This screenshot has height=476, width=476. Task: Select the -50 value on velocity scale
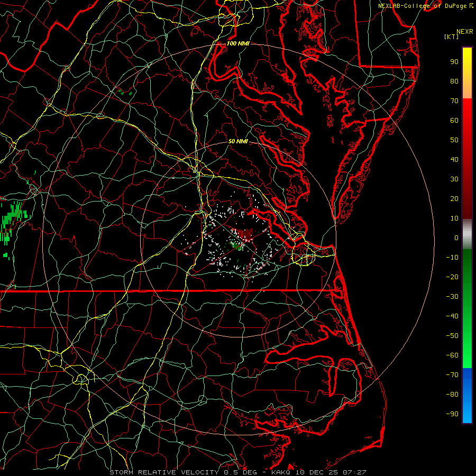pos(452,336)
